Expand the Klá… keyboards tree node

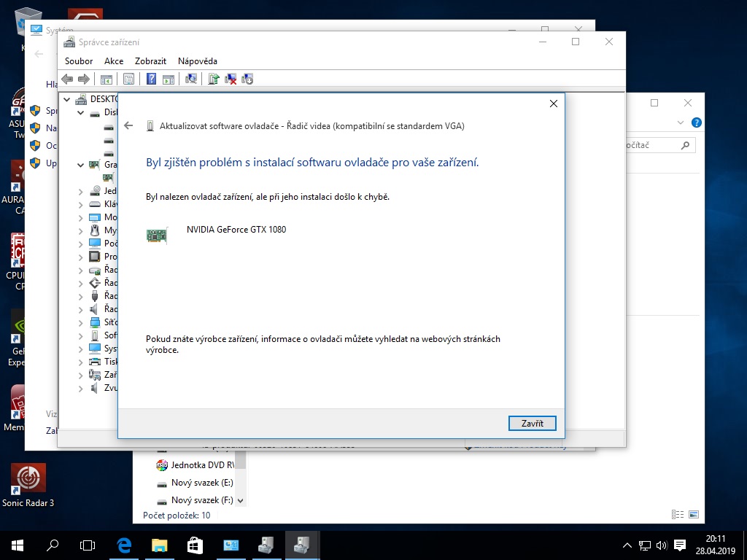pyautogui.click(x=80, y=204)
